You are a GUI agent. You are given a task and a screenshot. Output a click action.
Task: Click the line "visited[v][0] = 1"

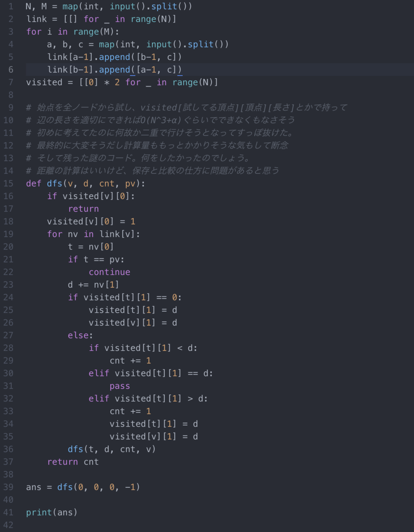click(91, 221)
